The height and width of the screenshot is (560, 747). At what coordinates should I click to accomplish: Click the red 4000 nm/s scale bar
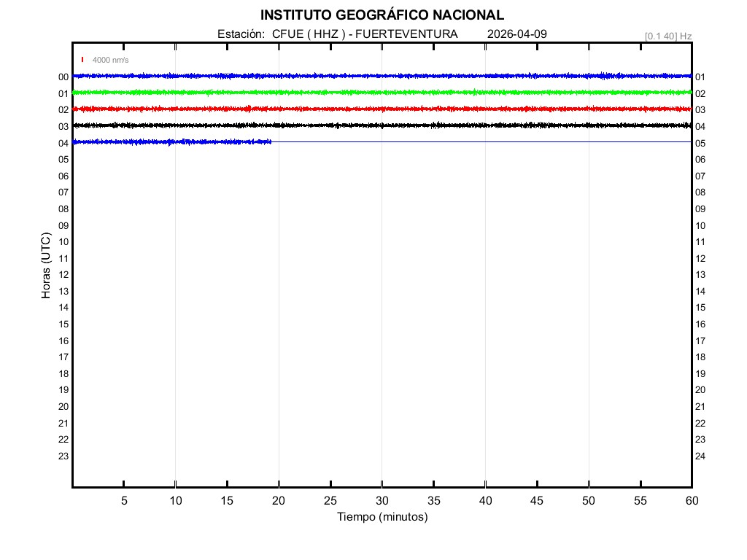[x=82, y=60]
